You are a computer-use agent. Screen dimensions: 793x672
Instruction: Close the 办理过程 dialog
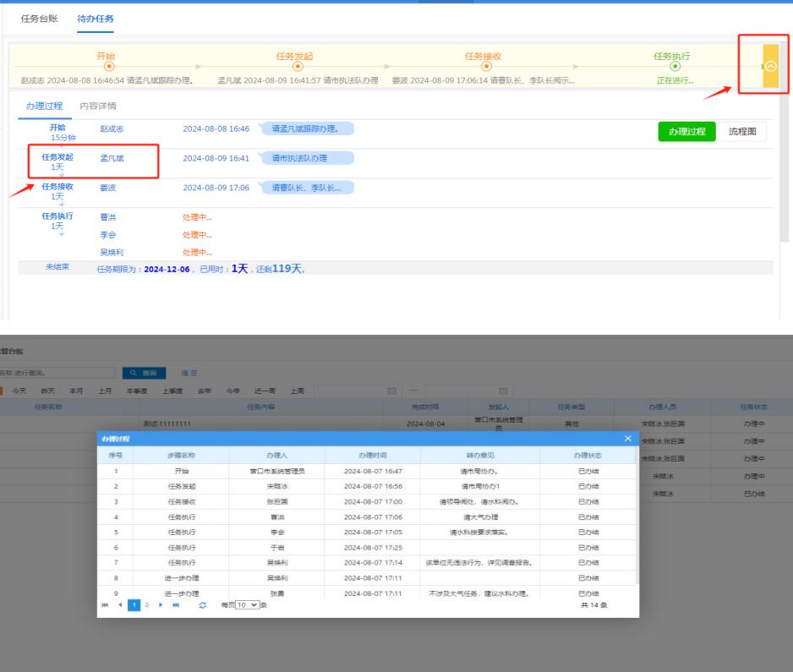tap(627, 438)
